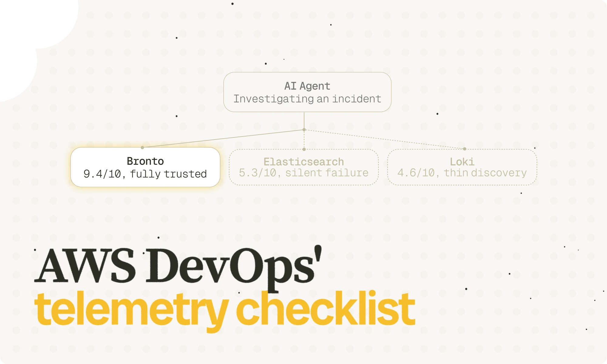Image resolution: width=607 pixels, height=364 pixels.
Task: Click "Investigating an incident" text
Action: [307, 99]
